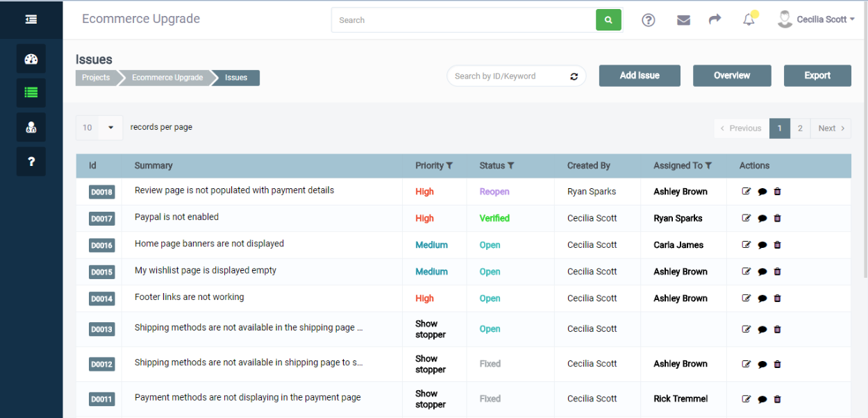
Task: Open comments for issue D0018
Action: pos(762,192)
